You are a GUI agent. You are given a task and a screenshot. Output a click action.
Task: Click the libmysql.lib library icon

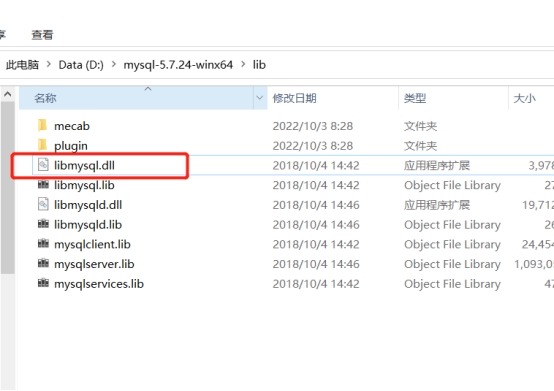[43, 185]
